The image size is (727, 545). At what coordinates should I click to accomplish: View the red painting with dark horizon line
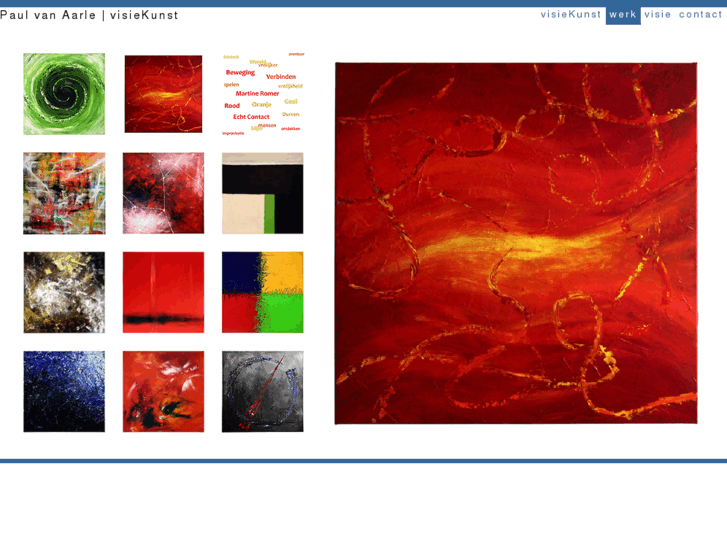(163, 292)
